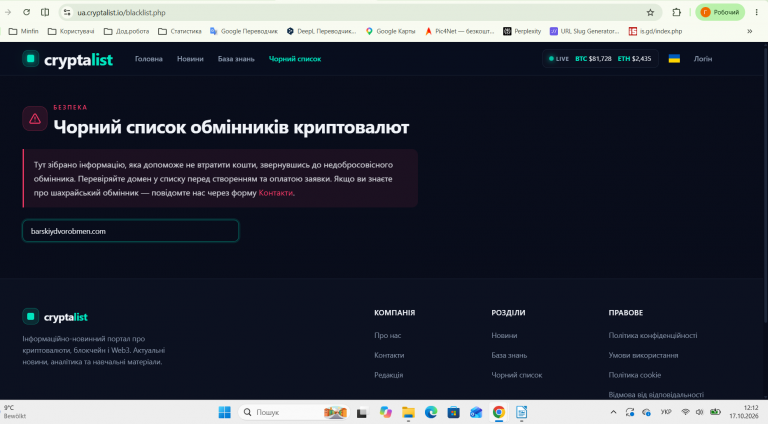This screenshot has width=768, height=424.
Task: Open Microsoft Edge from the taskbar
Action: tap(431, 412)
